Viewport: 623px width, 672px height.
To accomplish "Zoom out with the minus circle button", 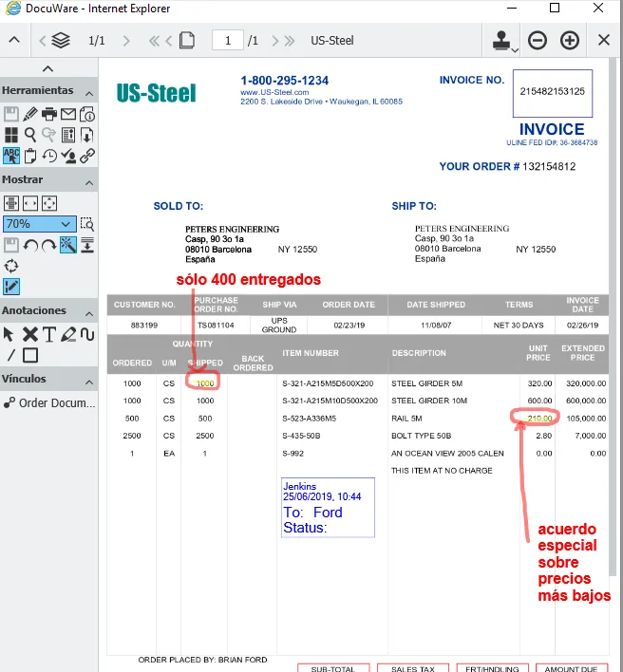I will point(537,40).
